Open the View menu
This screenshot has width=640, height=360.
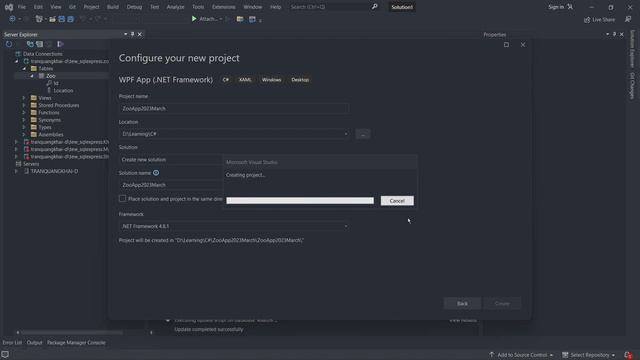coord(56,7)
